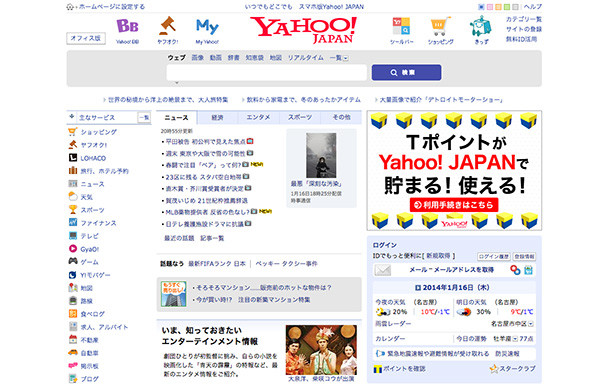Open the 記事一覧 link
This screenshot has width=608, height=384.
click(x=212, y=238)
